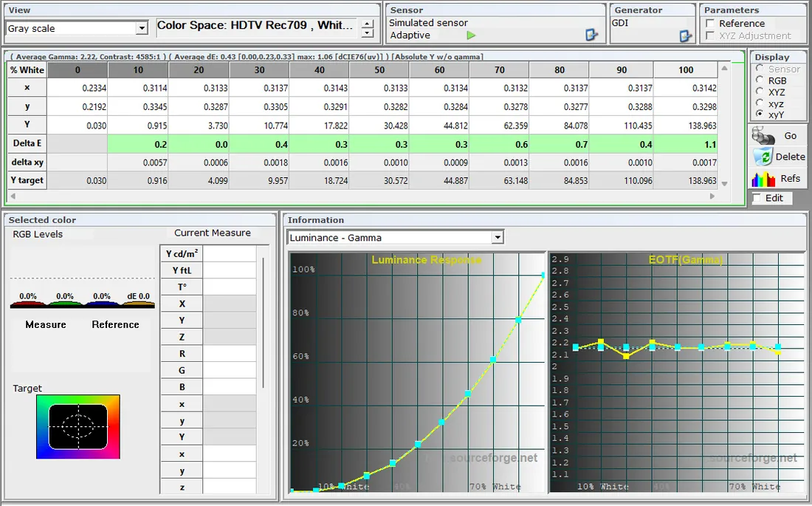This screenshot has width=812, height=506.
Task: Select the 100 % White column header
Action: 686,70
